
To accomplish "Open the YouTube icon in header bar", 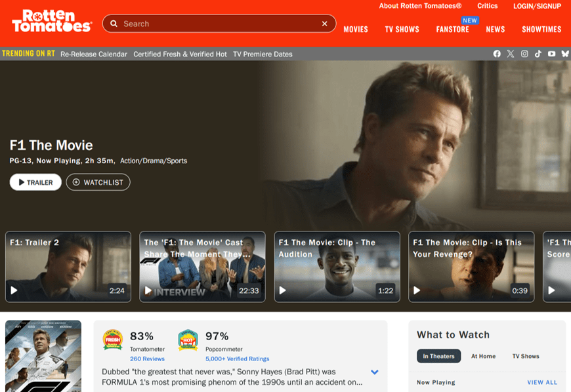I will [552, 54].
